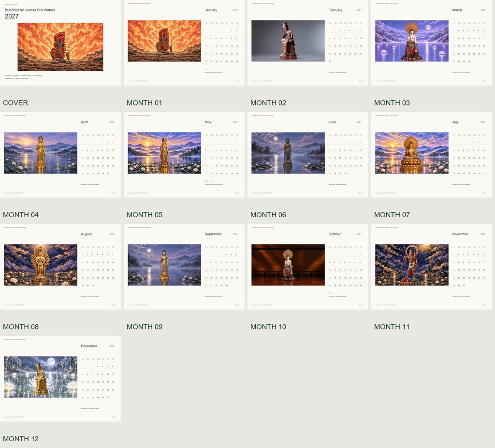Viewport: 495px width, 448px height.
Task: Open the September calendar page
Action: point(184,267)
